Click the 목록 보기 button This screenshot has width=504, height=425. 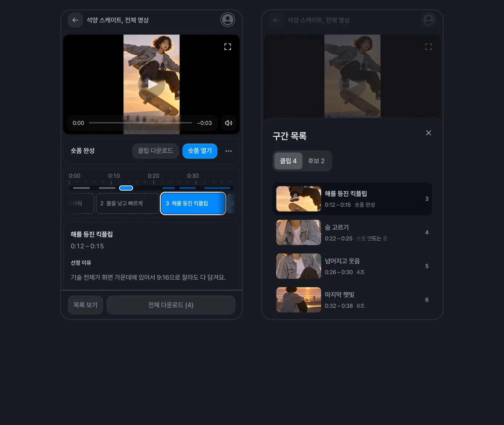point(85,305)
